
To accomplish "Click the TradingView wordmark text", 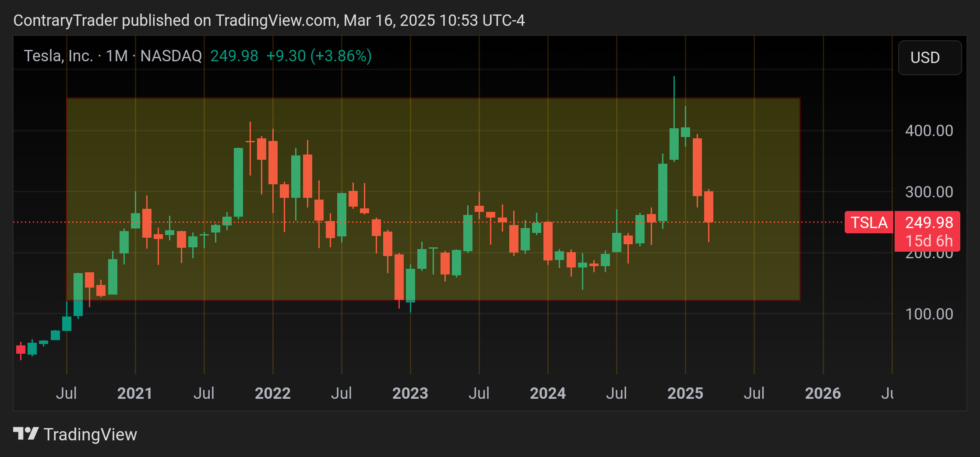I will [90, 435].
